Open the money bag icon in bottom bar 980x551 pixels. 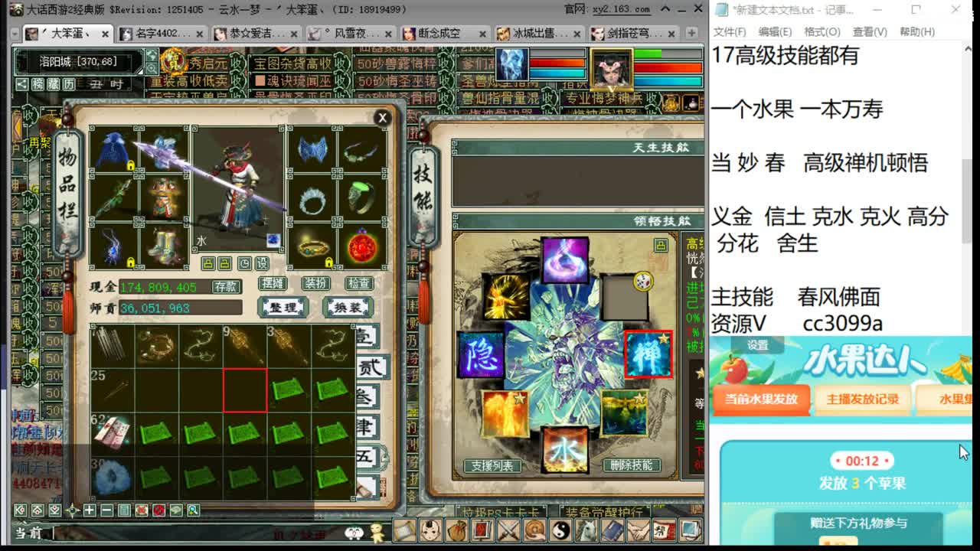[x=457, y=530]
